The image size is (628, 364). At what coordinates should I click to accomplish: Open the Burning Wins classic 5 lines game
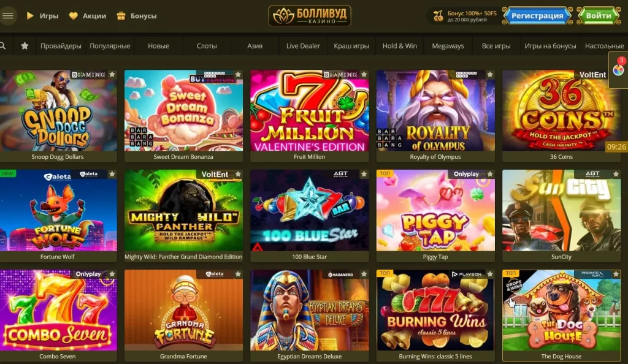coord(435,311)
